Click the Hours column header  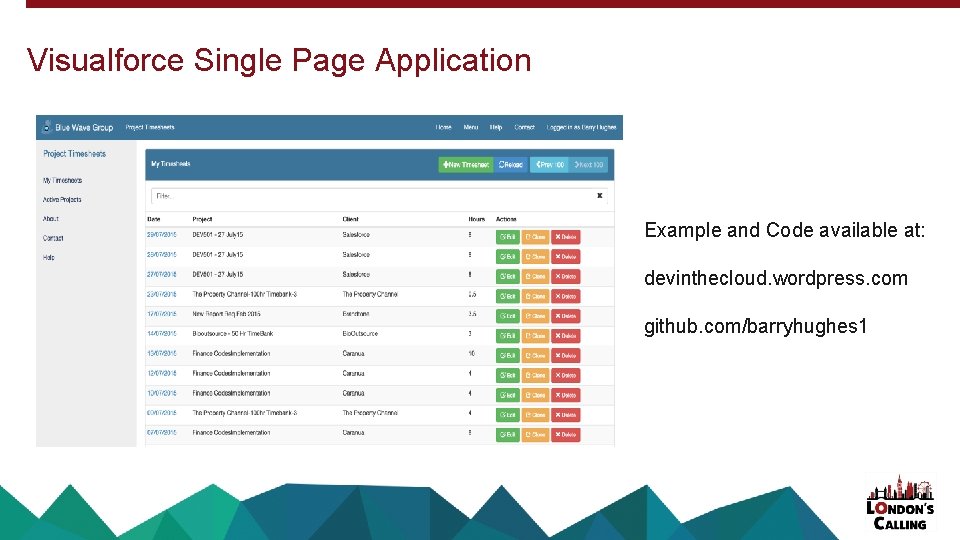476,219
